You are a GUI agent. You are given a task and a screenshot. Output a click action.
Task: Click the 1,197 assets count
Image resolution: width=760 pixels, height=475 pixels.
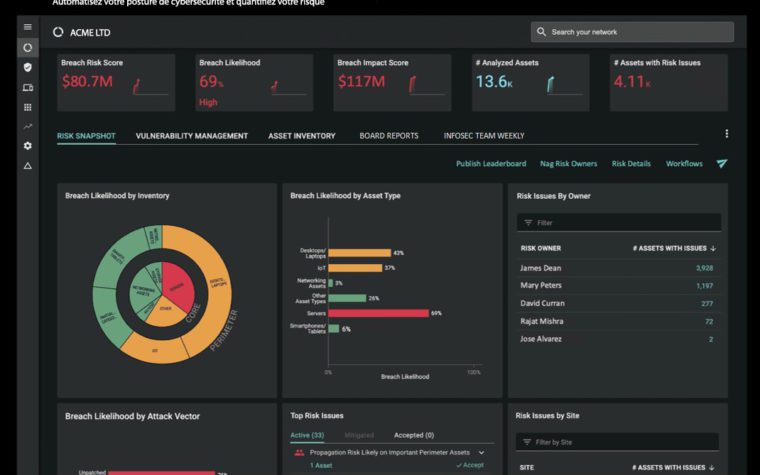[704, 286]
